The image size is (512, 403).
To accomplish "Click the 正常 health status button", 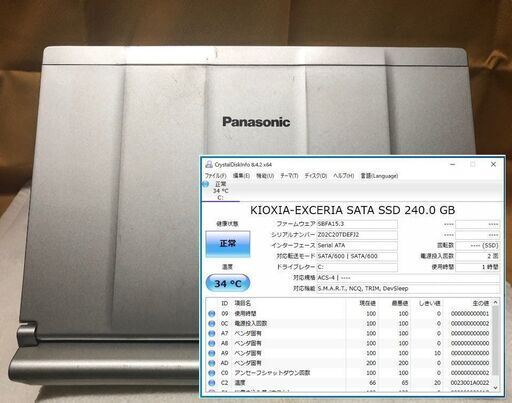I will pos(228,244).
